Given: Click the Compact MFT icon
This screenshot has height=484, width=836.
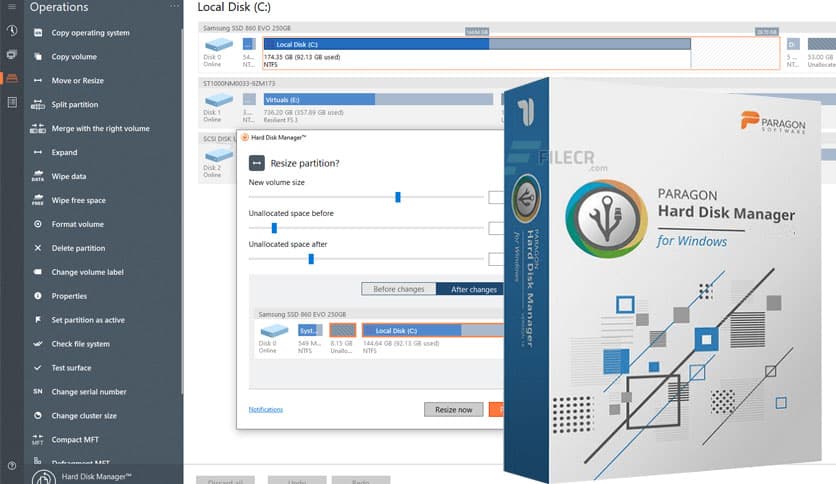Looking at the screenshot, I should click(38, 439).
